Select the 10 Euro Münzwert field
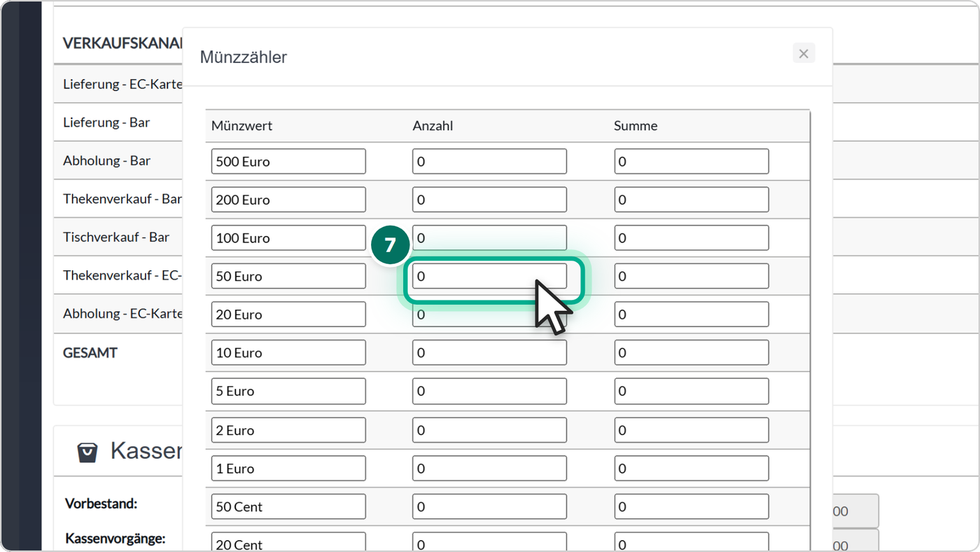The height and width of the screenshot is (552, 980). tap(288, 353)
